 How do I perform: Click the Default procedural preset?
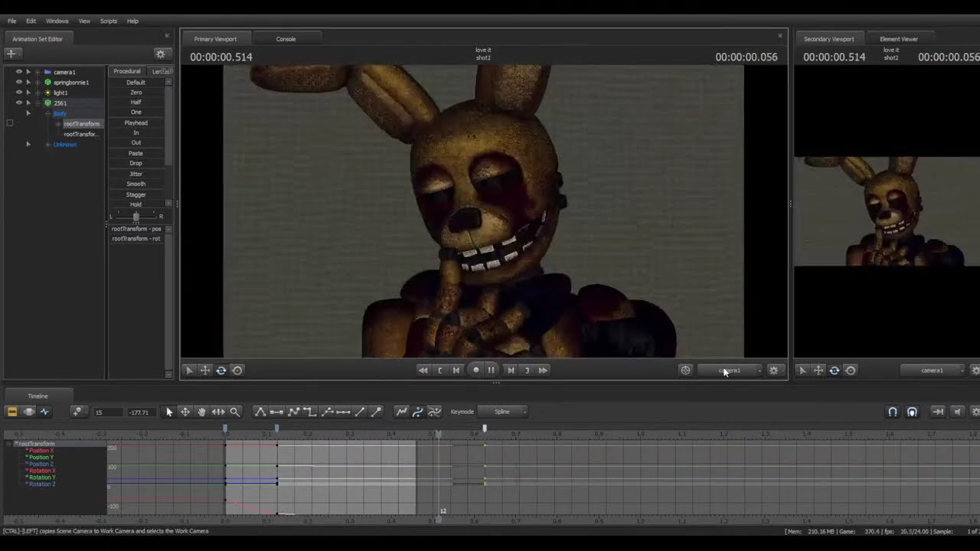(136, 82)
